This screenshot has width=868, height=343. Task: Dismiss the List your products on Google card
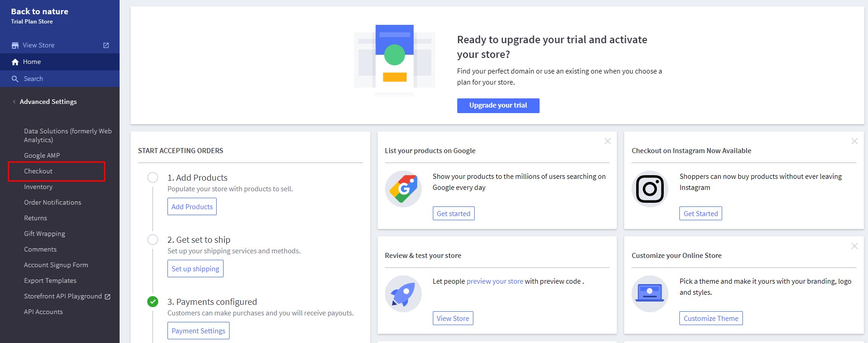coord(608,141)
